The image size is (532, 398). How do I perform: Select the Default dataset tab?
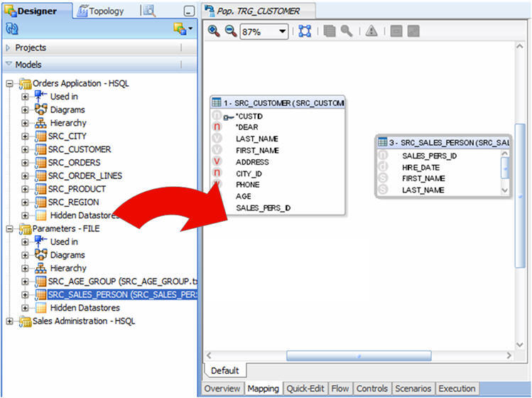pyautogui.click(x=225, y=370)
